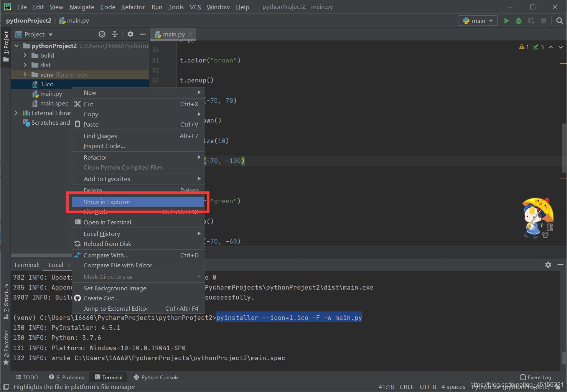Open Terminal panel settings gear
Screen dimensions: 567x392
point(548,265)
